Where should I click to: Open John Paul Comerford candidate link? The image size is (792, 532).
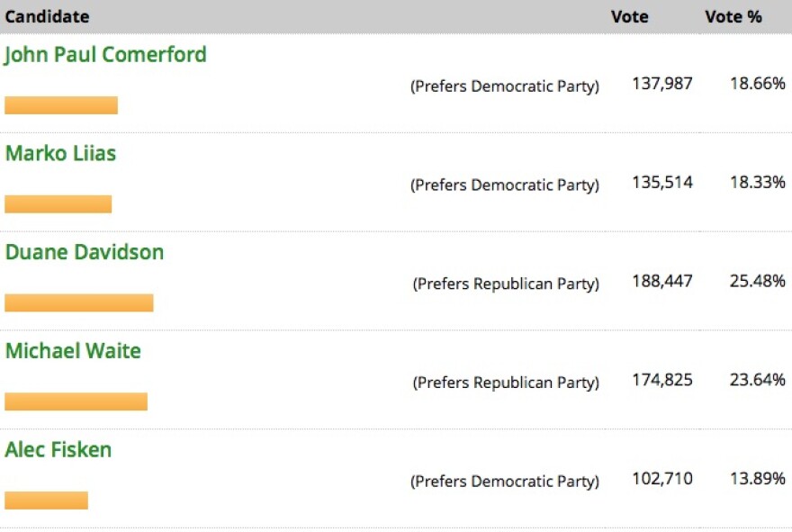(105, 55)
